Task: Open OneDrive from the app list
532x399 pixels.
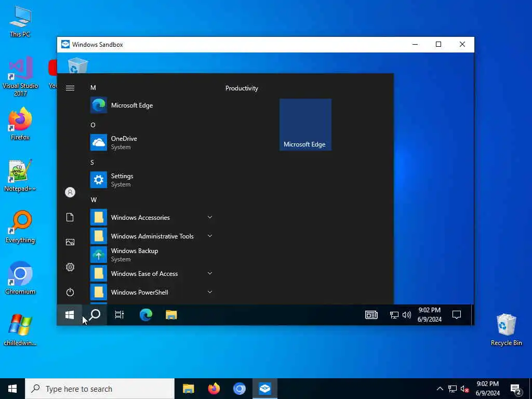Action: [153, 142]
